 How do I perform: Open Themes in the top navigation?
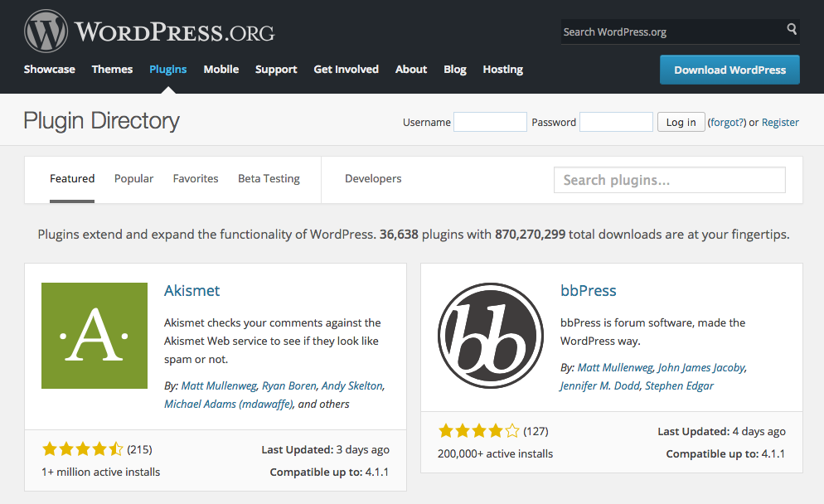click(x=112, y=70)
